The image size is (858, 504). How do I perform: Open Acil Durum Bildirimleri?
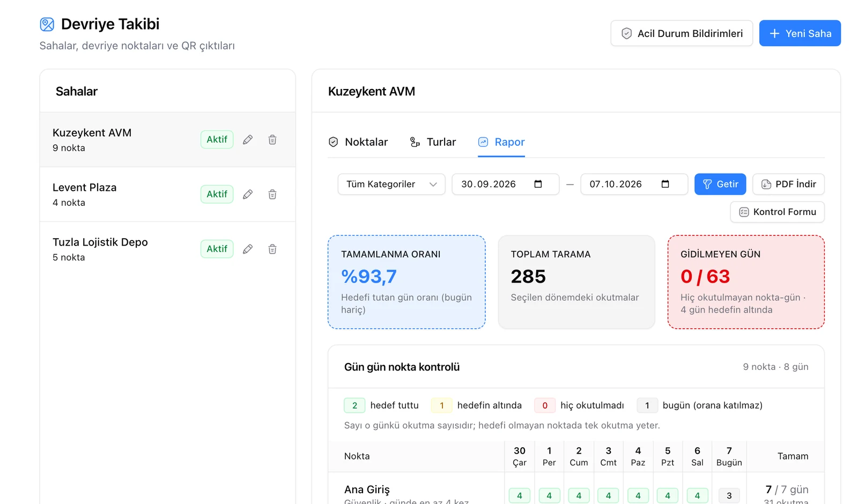click(682, 33)
